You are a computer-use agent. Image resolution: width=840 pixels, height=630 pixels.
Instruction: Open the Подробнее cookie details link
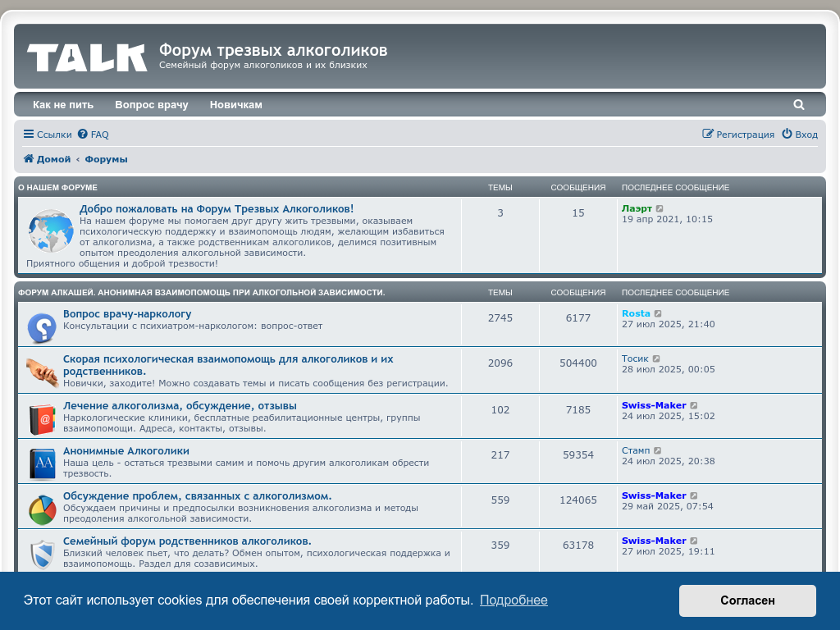point(514,600)
